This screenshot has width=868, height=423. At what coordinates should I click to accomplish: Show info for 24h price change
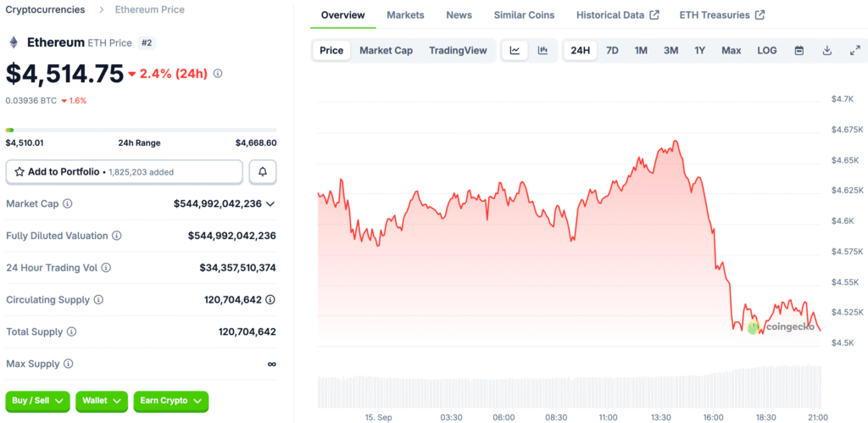pos(218,73)
